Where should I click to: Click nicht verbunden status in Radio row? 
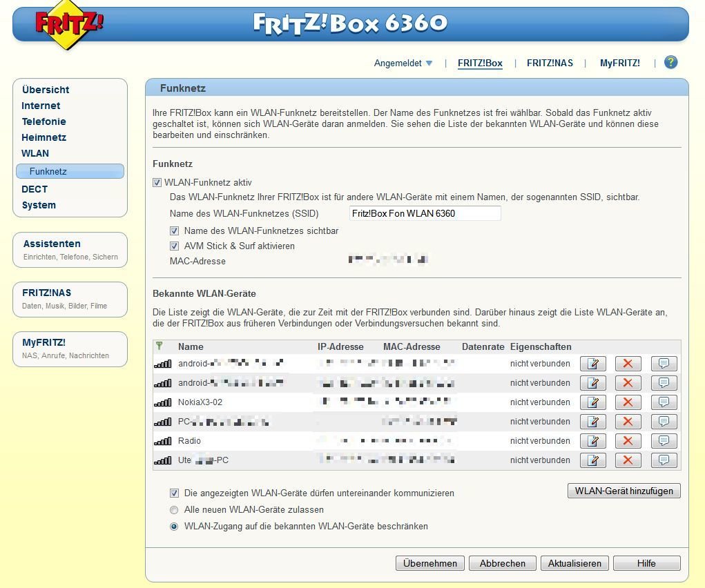[540, 441]
